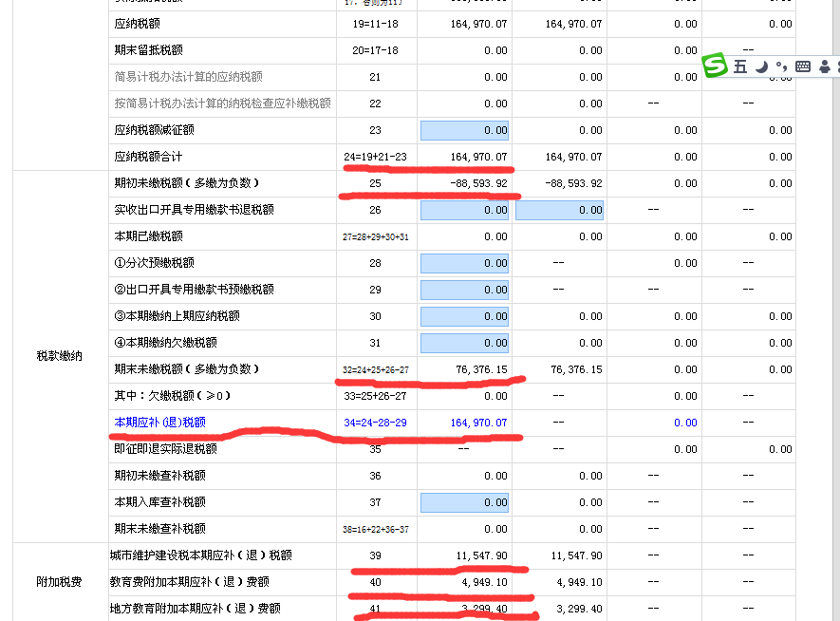Click the 附加税费 section label
The height and width of the screenshot is (621, 840).
pos(60,582)
